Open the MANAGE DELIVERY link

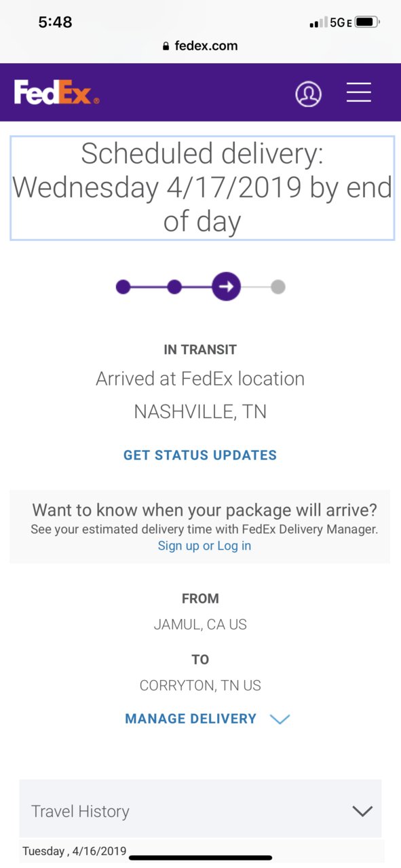click(191, 719)
